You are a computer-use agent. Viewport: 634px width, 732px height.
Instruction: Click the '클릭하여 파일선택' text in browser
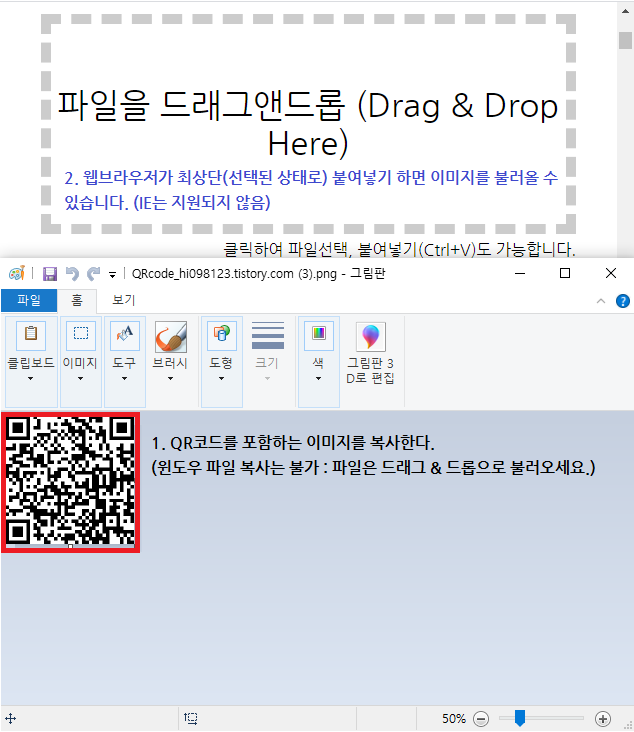[286, 249]
